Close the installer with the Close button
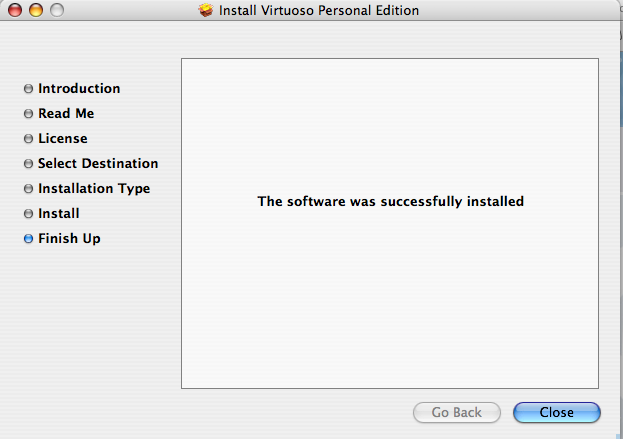 [557, 412]
